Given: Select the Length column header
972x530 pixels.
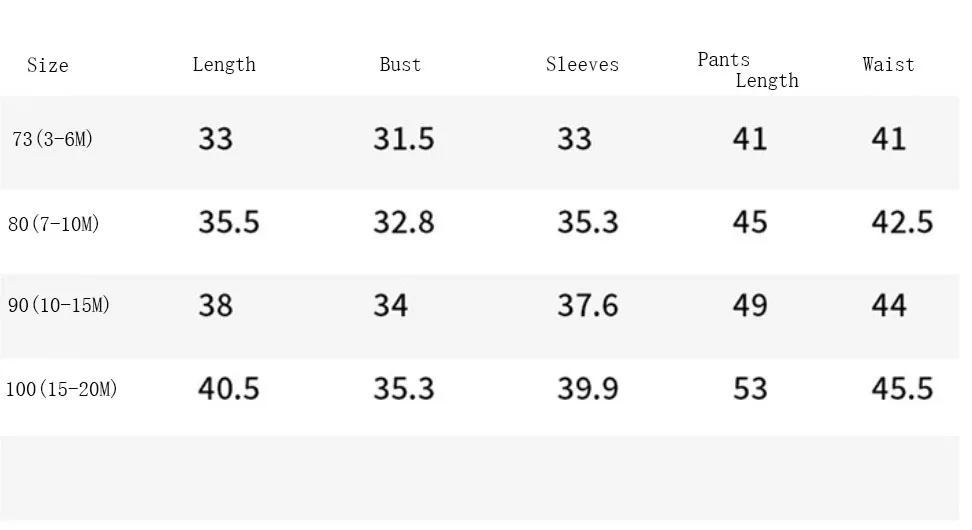Looking at the screenshot, I should tap(224, 65).
